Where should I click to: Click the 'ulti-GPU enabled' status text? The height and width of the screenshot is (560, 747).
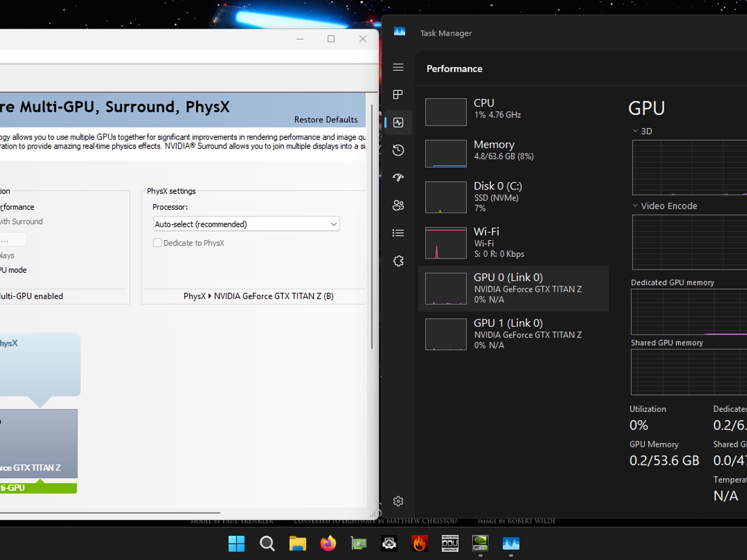(31, 296)
